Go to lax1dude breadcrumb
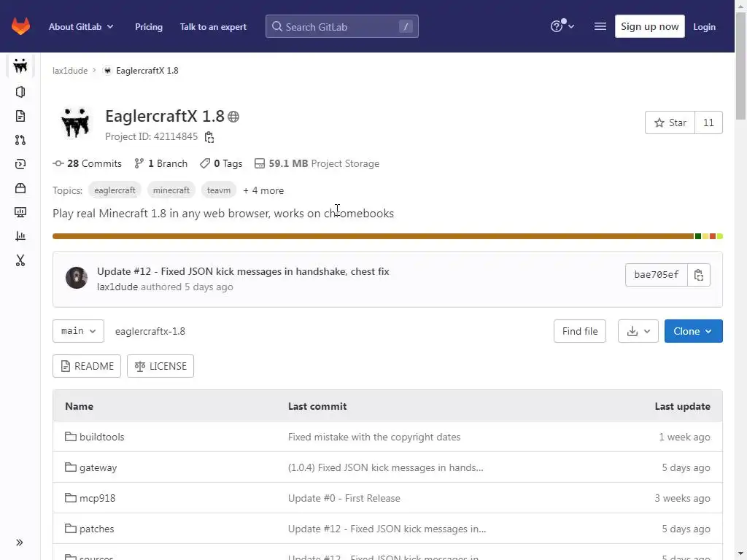 coord(70,71)
